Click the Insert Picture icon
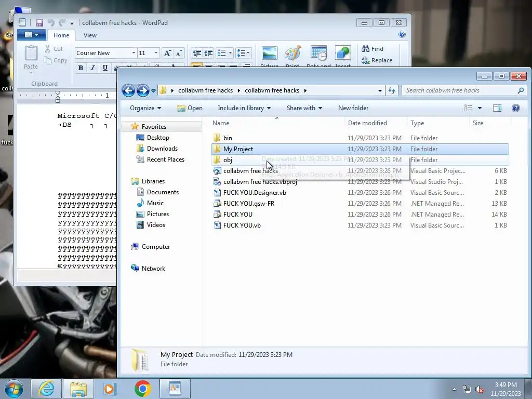 click(270, 54)
